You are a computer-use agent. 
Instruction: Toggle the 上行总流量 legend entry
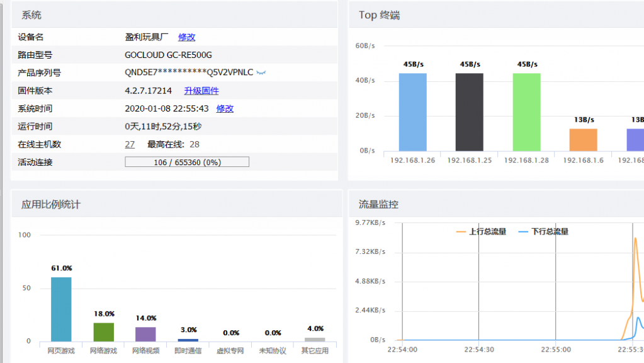pyautogui.click(x=482, y=232)
